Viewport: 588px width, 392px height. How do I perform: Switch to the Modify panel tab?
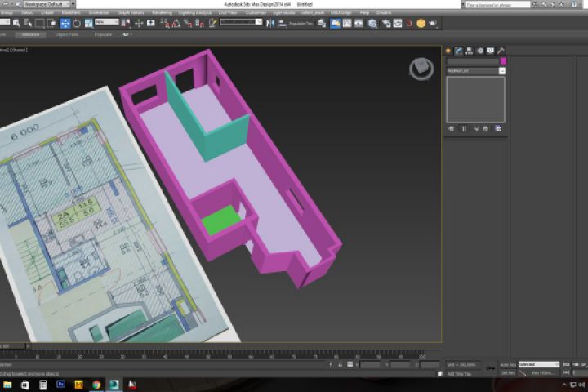coord(459,51)
